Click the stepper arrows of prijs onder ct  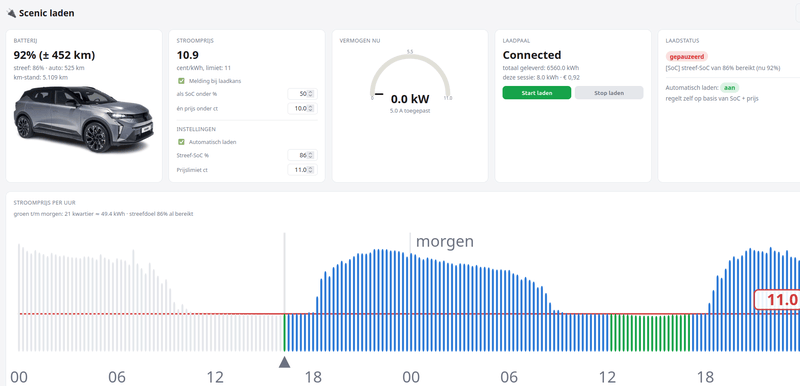pos(311,108)
